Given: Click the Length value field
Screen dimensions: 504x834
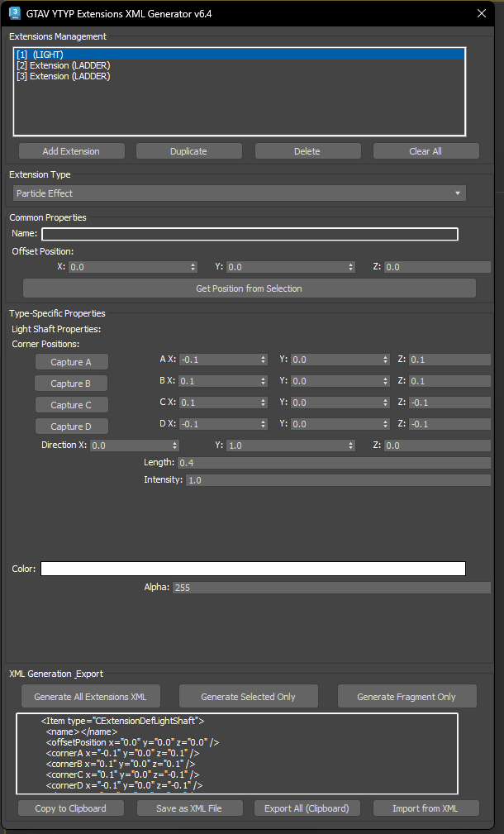Looking at the screenshot, I should coord(334,463).
